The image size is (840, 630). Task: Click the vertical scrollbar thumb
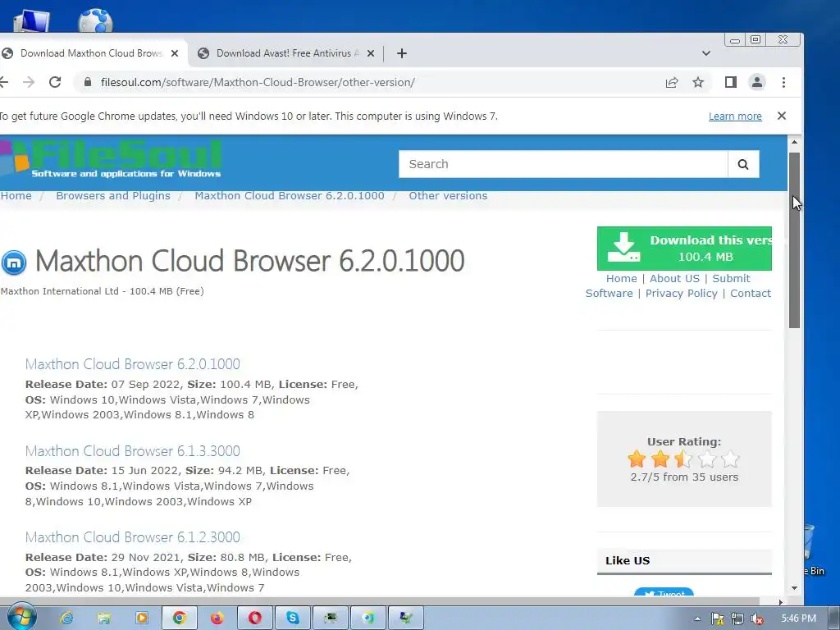pos(794,240)
